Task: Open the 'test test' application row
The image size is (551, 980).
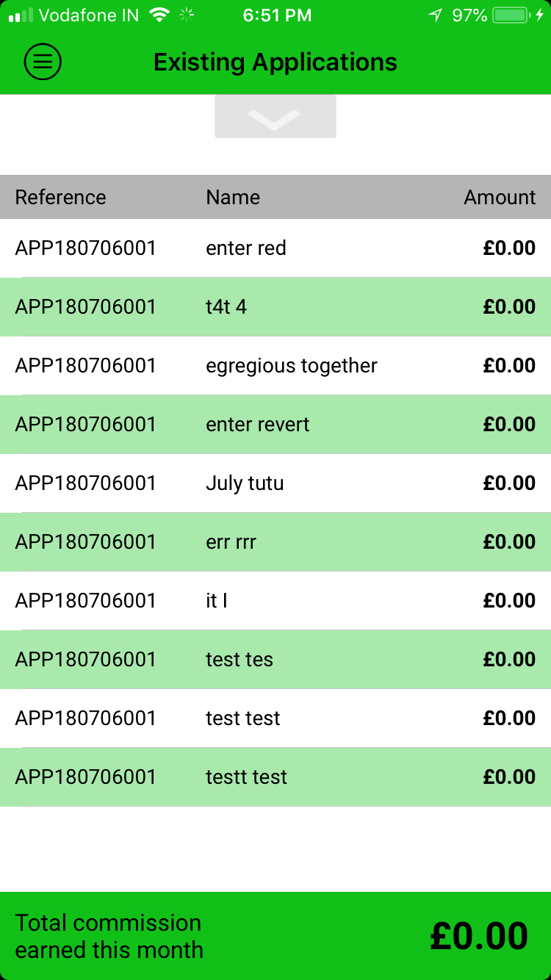Action: (x=275, y=718)
